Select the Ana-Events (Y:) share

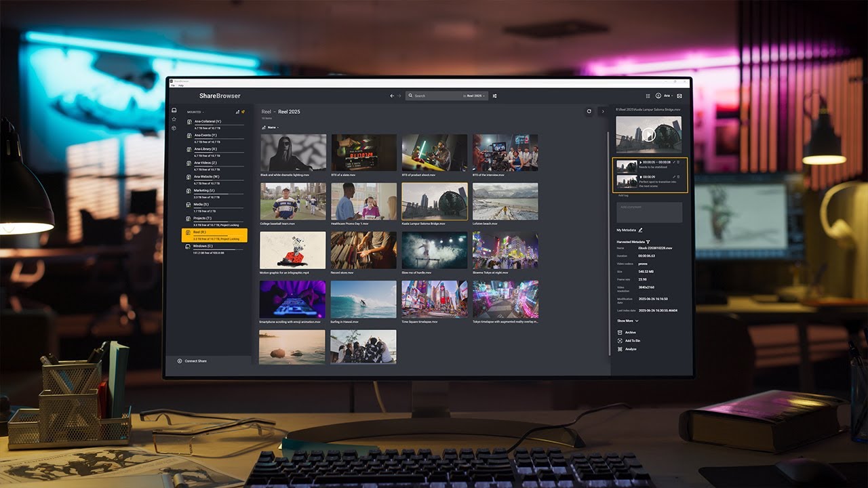click(x=214, y=138)
